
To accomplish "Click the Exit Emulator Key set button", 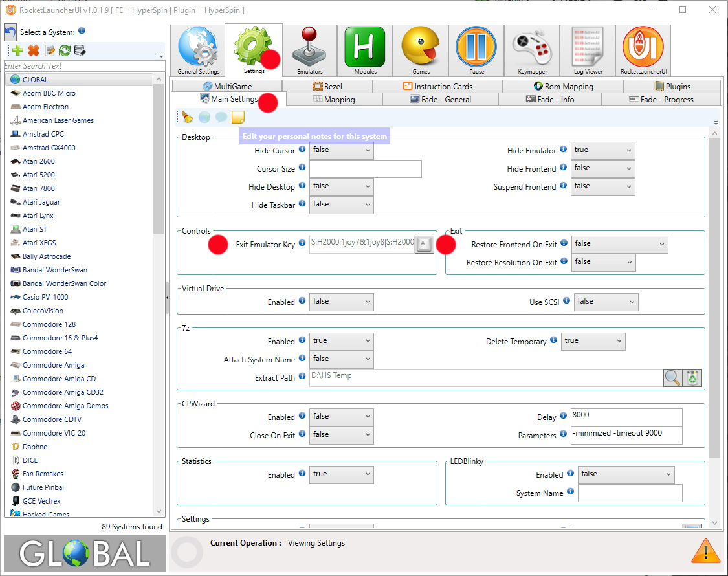I will [424, 244].
